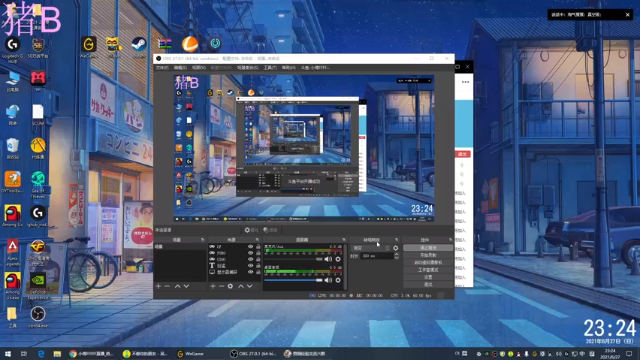Open the three-dots menu in background window

(465, 82)
